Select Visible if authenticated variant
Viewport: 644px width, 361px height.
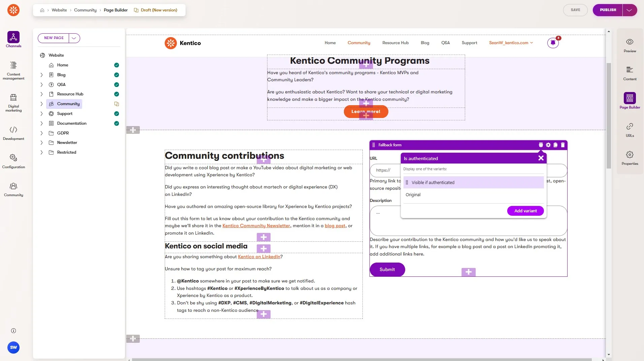pos(474,182)
